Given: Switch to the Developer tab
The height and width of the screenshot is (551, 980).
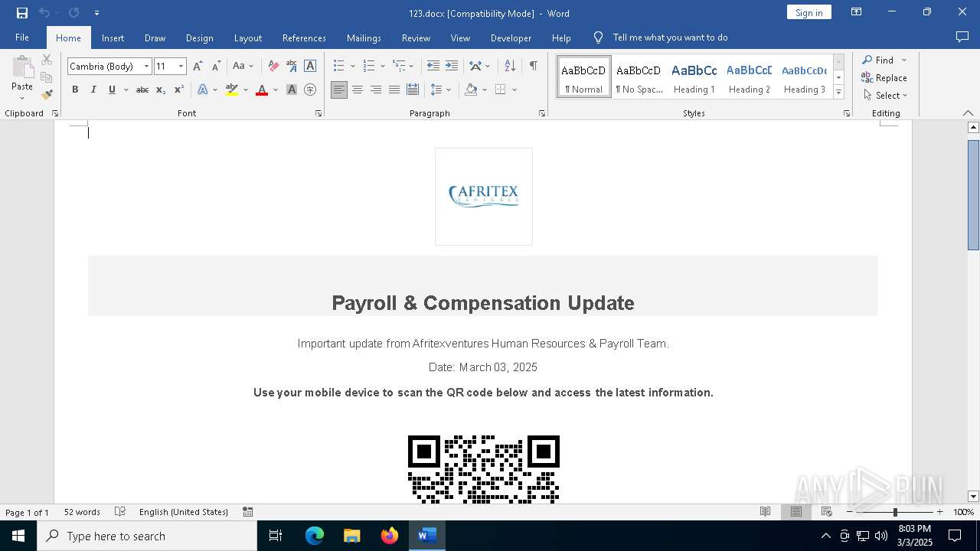Looking at the screenshot, I should tap(511, 37).
